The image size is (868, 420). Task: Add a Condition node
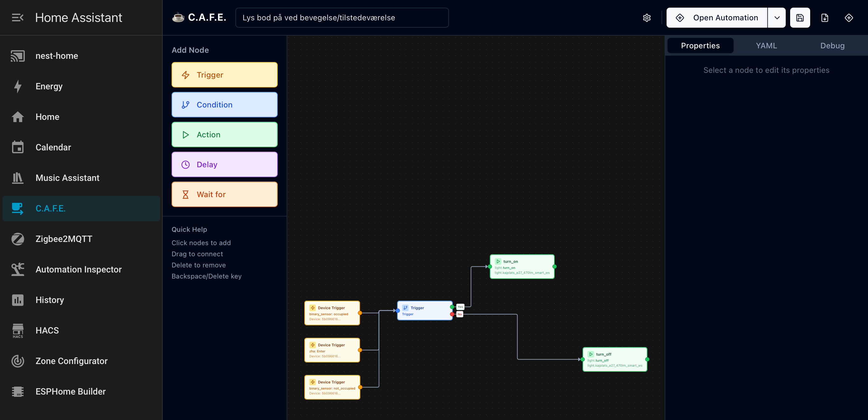(x=224, y=105)
